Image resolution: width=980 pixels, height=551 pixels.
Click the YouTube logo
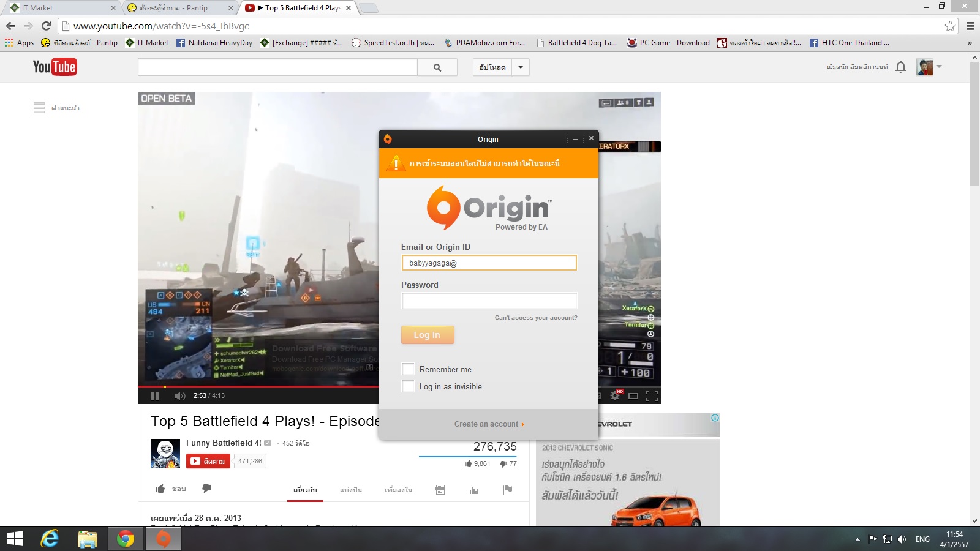click(x=55, y=67)
